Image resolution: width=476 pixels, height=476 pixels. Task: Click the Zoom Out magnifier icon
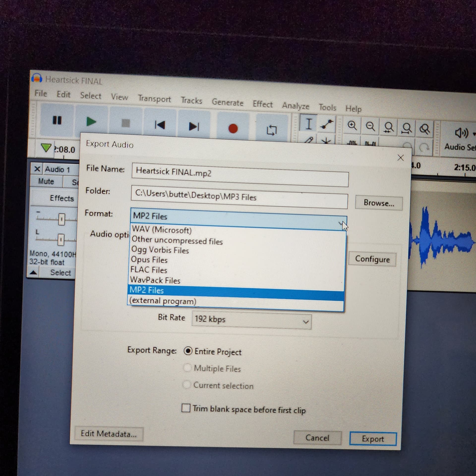[370, 126]
